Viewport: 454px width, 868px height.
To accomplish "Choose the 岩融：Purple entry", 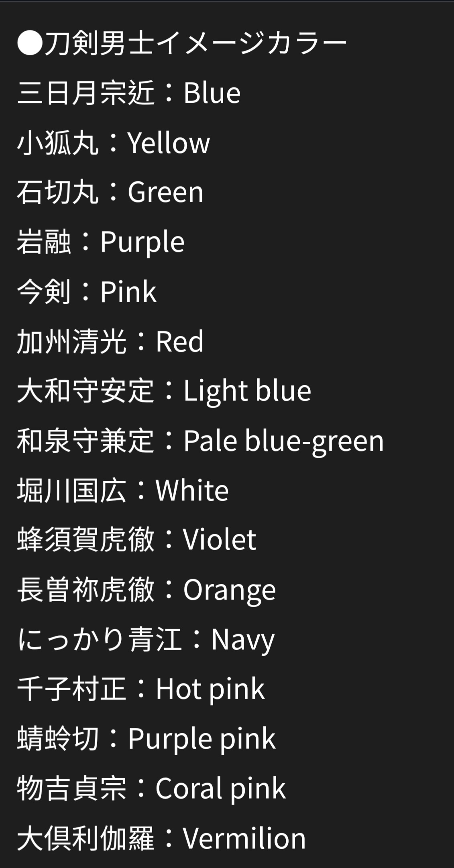I will tap(101, 242).
